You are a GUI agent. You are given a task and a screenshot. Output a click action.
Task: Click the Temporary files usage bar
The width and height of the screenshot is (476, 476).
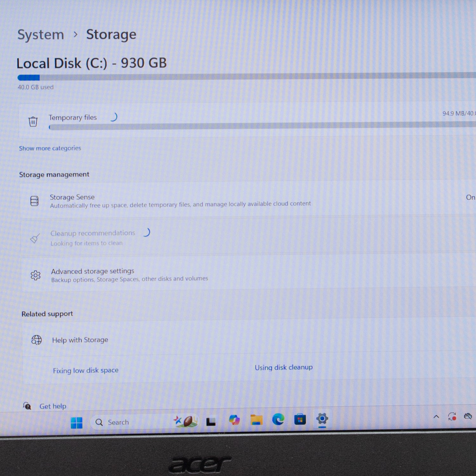pos(262,126)
